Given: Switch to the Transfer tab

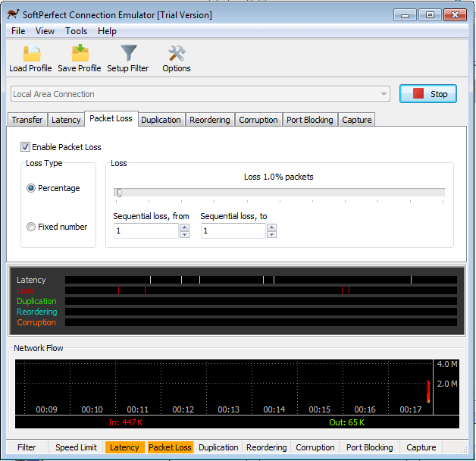Looking at the screenshot, I should click(x=27, y=120).
